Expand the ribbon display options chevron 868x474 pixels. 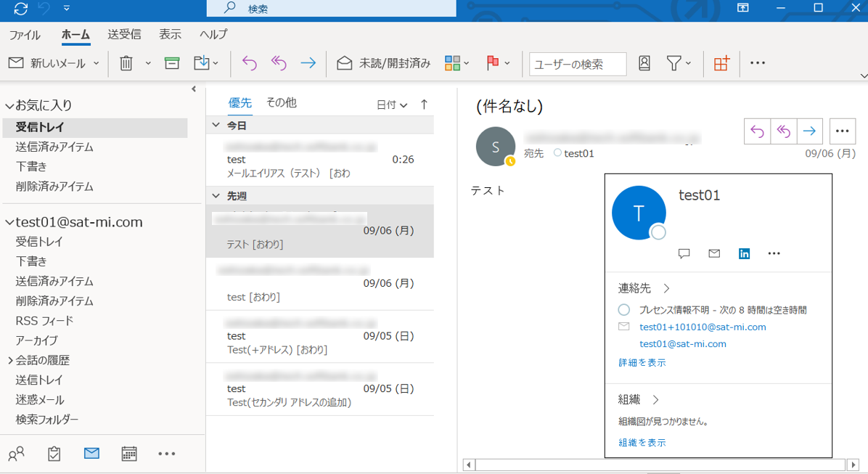[x=864, y=76]
